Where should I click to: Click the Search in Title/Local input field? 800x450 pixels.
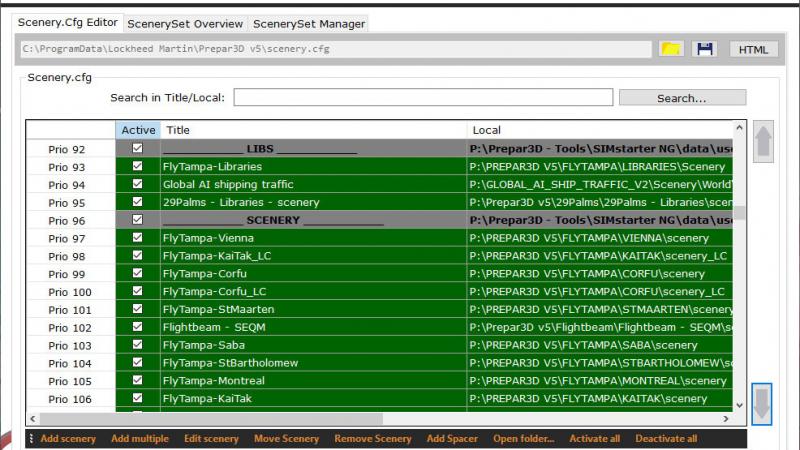click(423, 97)
